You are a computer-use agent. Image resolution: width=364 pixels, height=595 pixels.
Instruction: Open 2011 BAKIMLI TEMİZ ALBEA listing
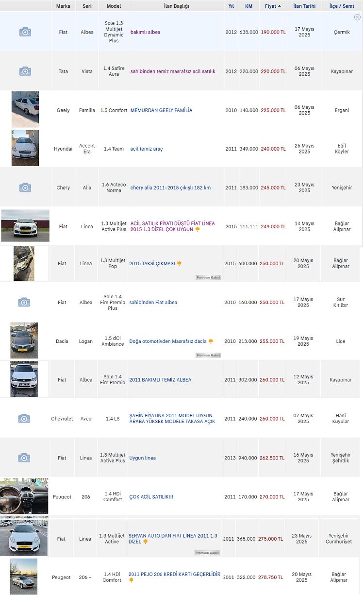tap(160, 380)
